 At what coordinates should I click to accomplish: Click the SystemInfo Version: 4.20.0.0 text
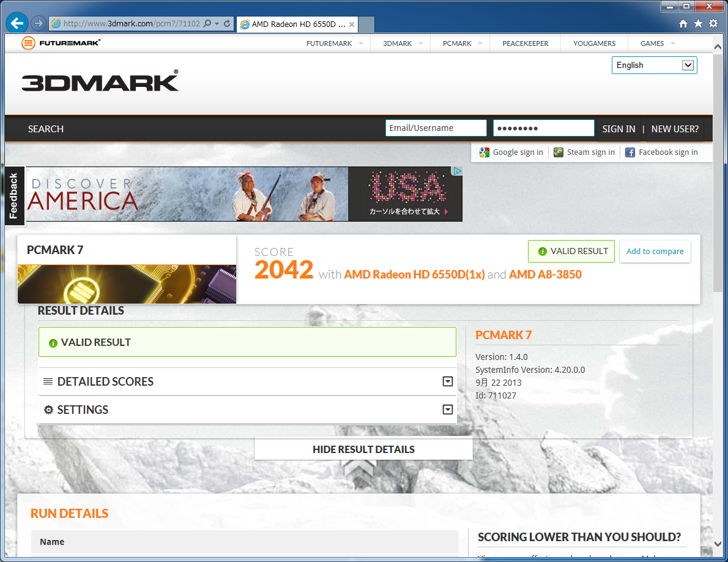(x=530, y=370)
